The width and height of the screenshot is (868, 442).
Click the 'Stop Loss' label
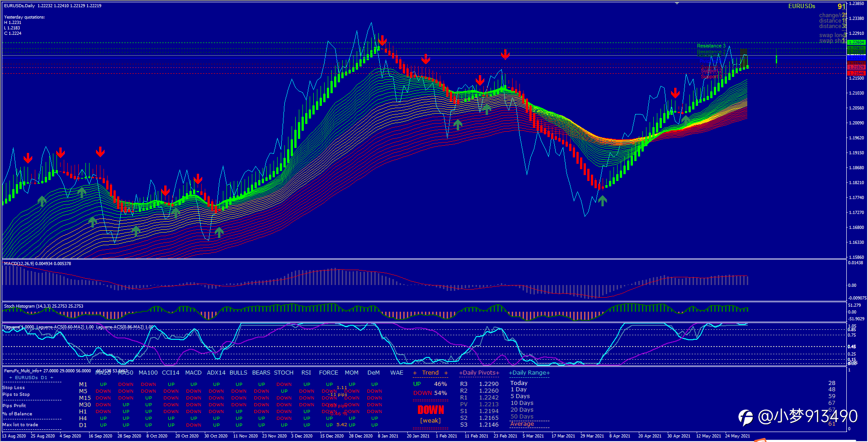tap(14, 388)
